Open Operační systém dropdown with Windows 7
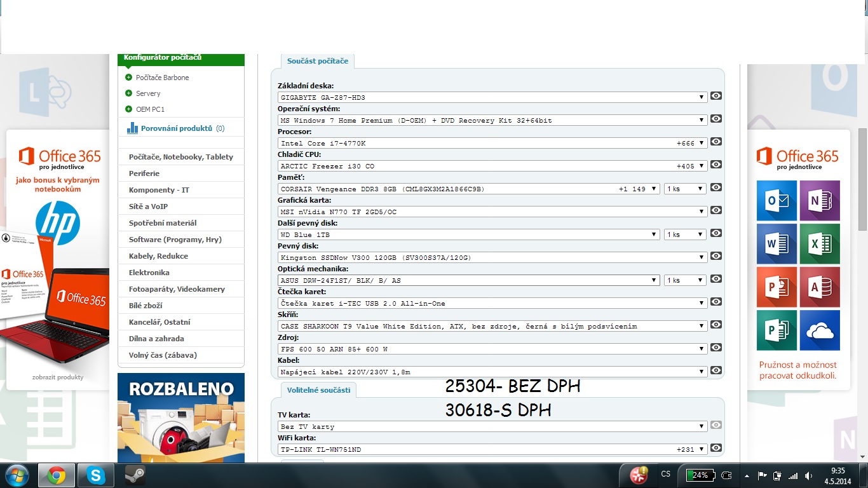The width and height of the screenshot is (868, 488). [x=492, y=120]
